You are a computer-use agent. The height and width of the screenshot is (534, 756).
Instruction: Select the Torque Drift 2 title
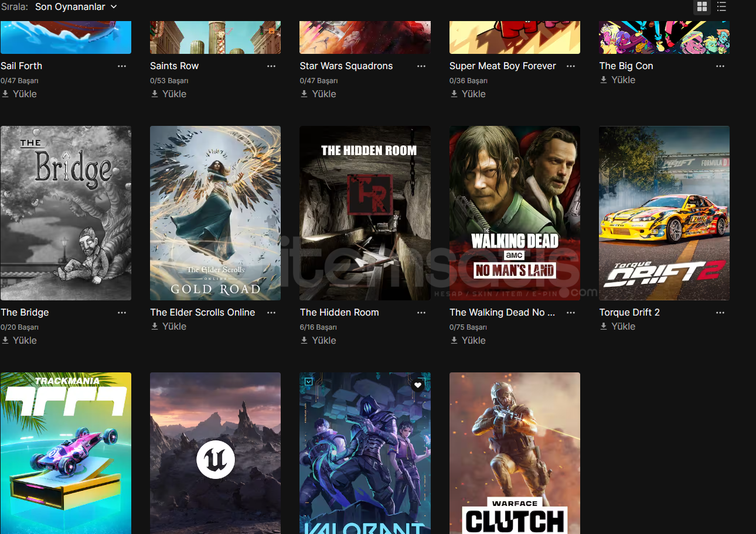pos(629,313)
